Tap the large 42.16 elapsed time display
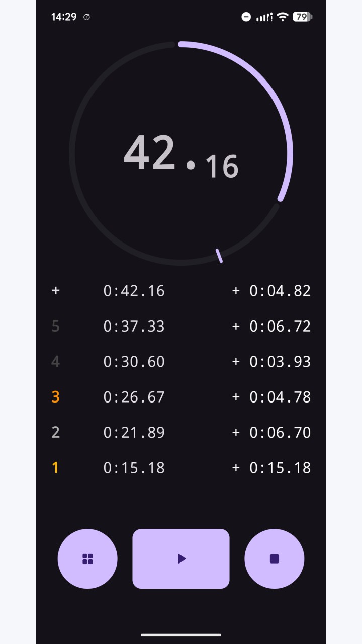The image size is (362, 644). point(181,154)
